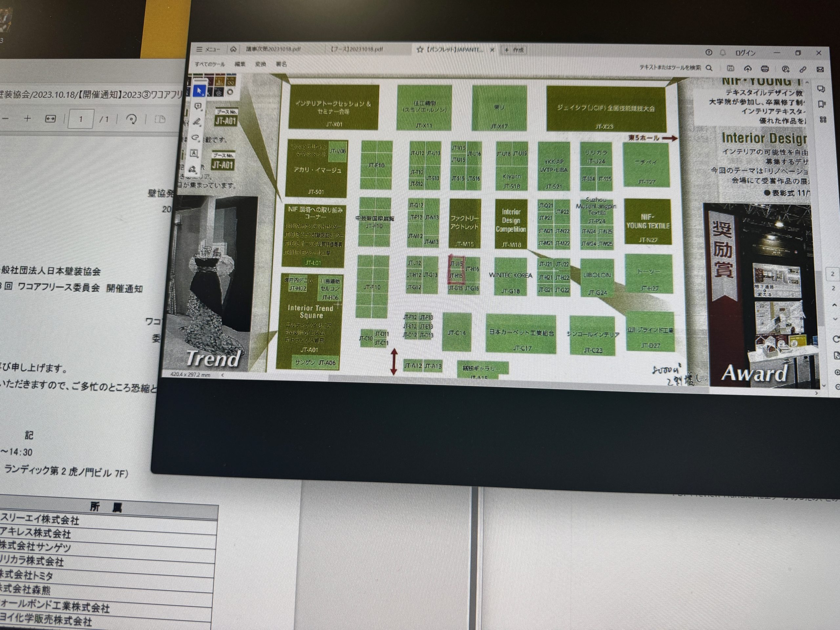
Task: Switch to 【ブース】20231018.pdf tab
Action: tap(356, 49)
